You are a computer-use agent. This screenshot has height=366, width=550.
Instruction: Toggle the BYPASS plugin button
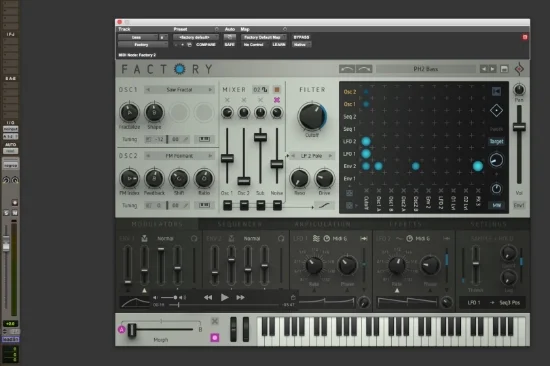click(x=301, y=37)
